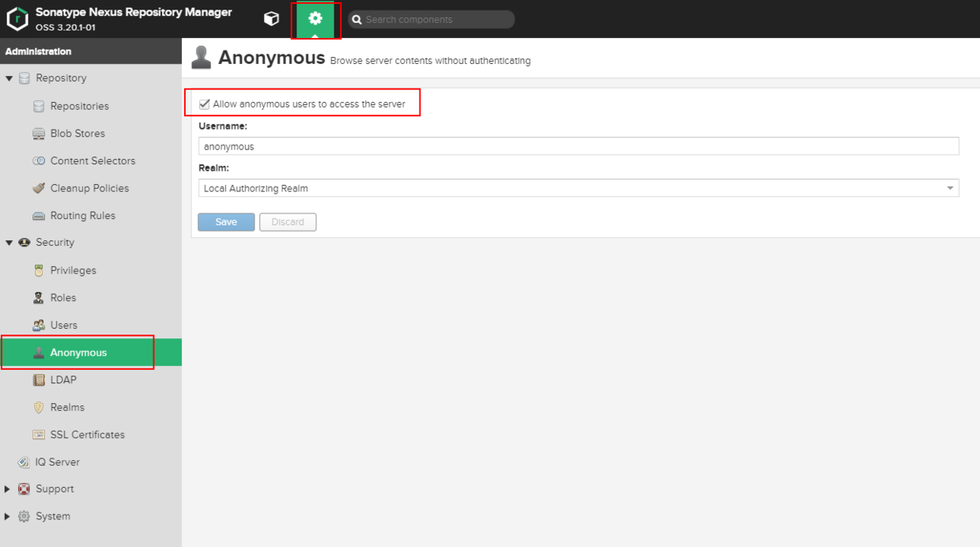Click the Save button

coord(226,222)
